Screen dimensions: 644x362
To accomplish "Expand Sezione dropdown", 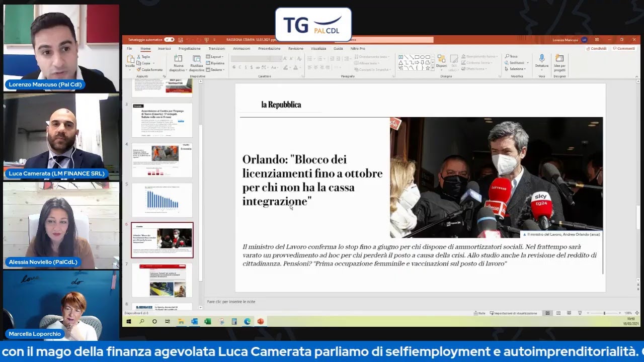I will coord(215,69).
